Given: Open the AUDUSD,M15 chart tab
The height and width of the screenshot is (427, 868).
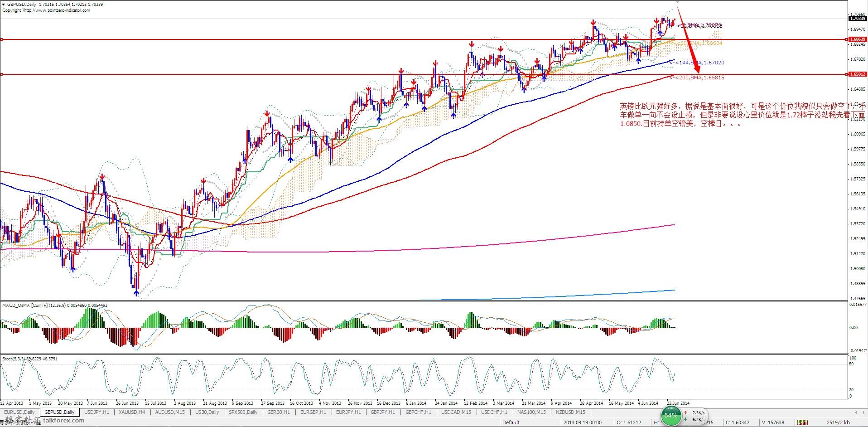Looking at the screenshot, I should 169,412.
